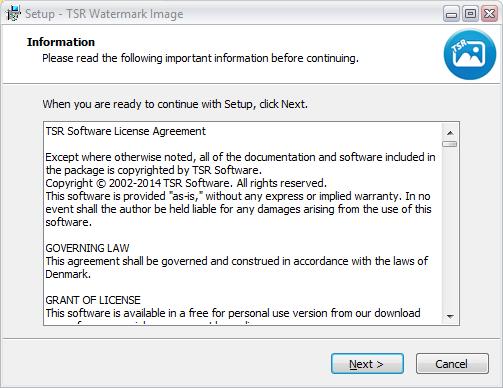Image resolution: width=503 pixels, height=388 pixels.
Task: Click the GOVERNING LAW heading in license text
Action: [x=87, y=248]
